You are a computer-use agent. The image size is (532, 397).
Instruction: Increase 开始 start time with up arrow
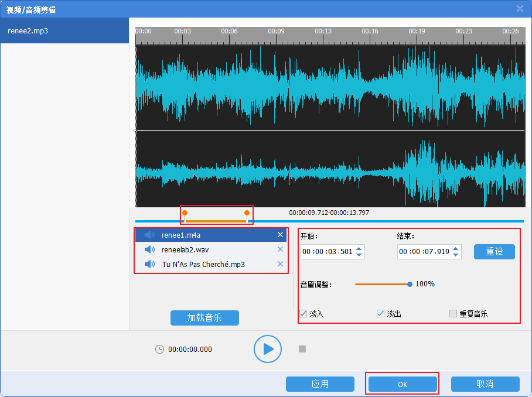pyautogui.click(x=359, y=249)
